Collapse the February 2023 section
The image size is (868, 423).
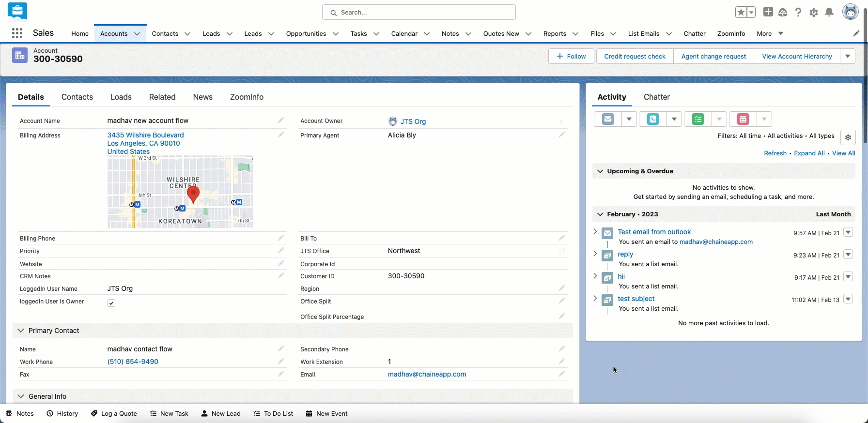coord(600,214)
